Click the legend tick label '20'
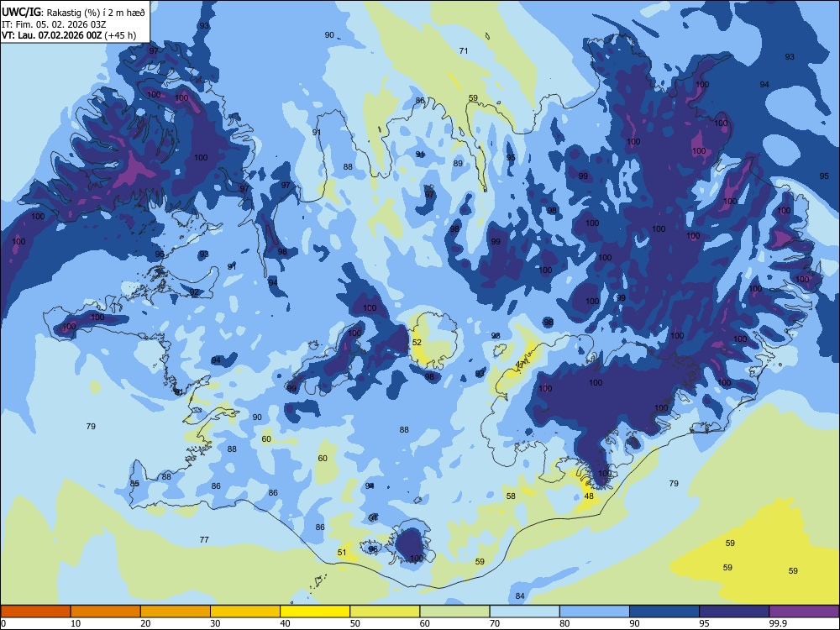The image size is (840, 630). (x=145, y=623)
